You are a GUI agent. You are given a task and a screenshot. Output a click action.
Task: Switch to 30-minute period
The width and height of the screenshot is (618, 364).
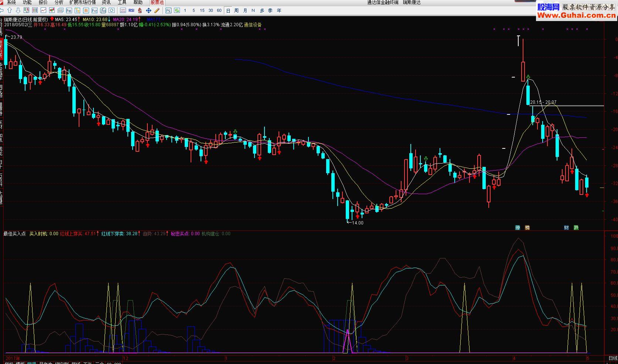click(x=211, y=11)
